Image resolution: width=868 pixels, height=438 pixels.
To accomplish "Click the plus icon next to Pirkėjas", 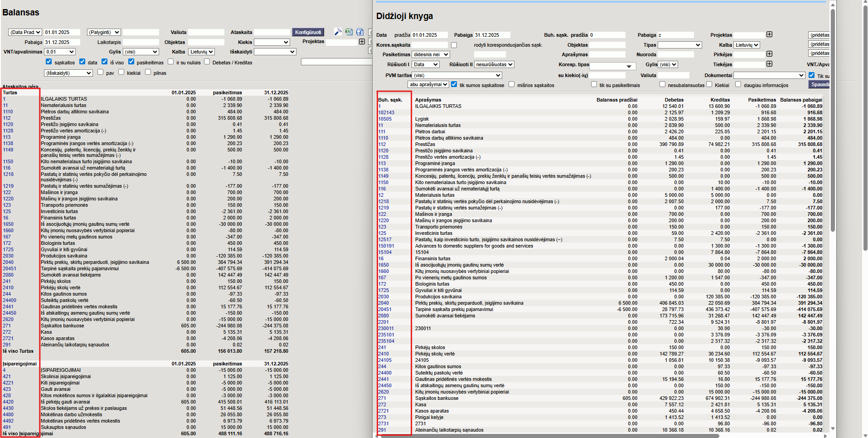I will click(x=769, y=54).
